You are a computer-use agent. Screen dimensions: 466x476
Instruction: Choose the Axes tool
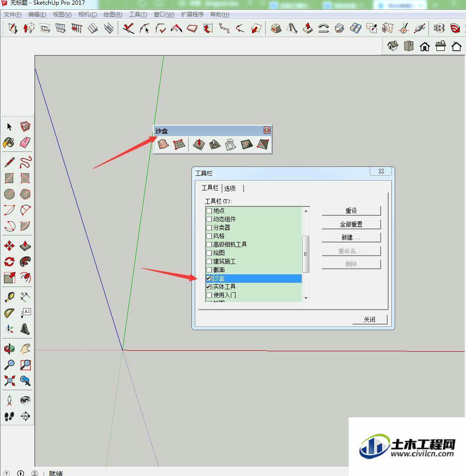pyautogui.click(x=9, y=329)
